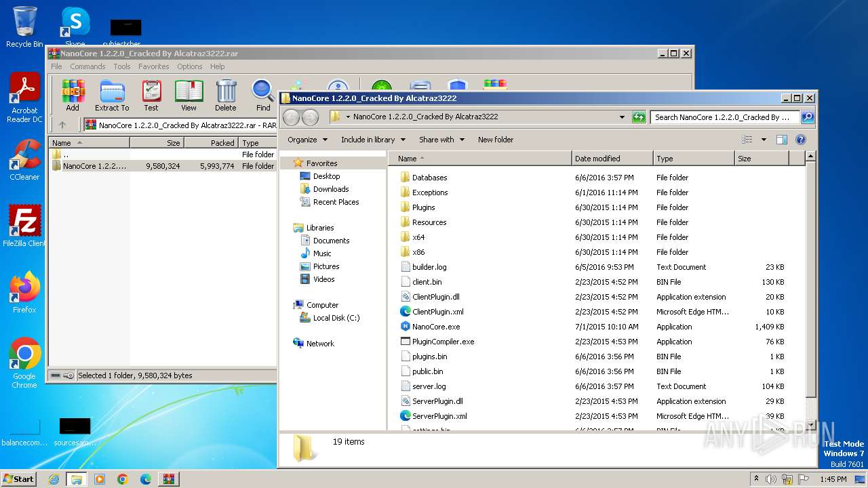Open Google Chrome desktop shortcut
The height and width of the screenshot is (488, 868).
tap(24, 363)
